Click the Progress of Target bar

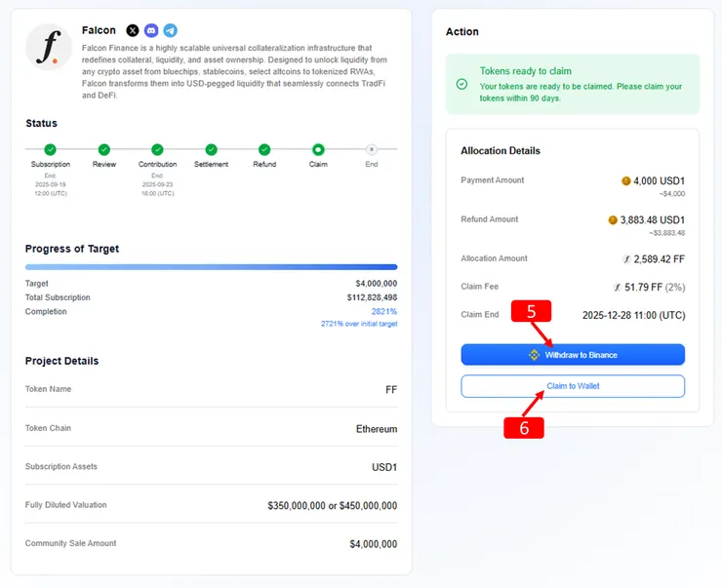pyautogui.click(x=211, y=266)
